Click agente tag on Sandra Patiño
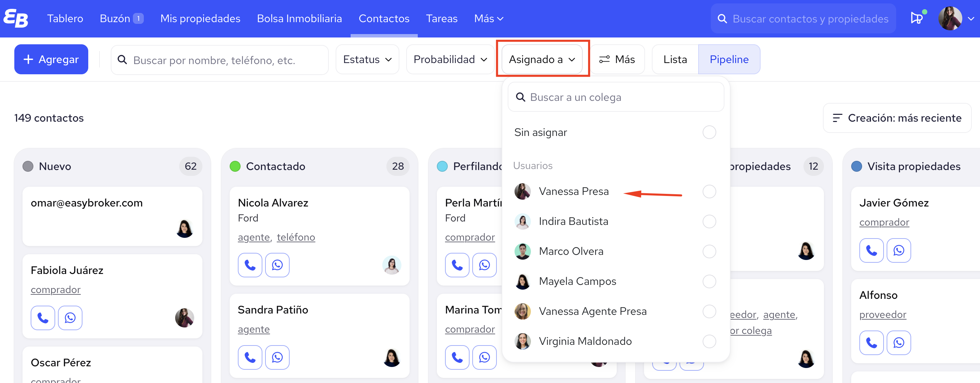 coord(254,330)
